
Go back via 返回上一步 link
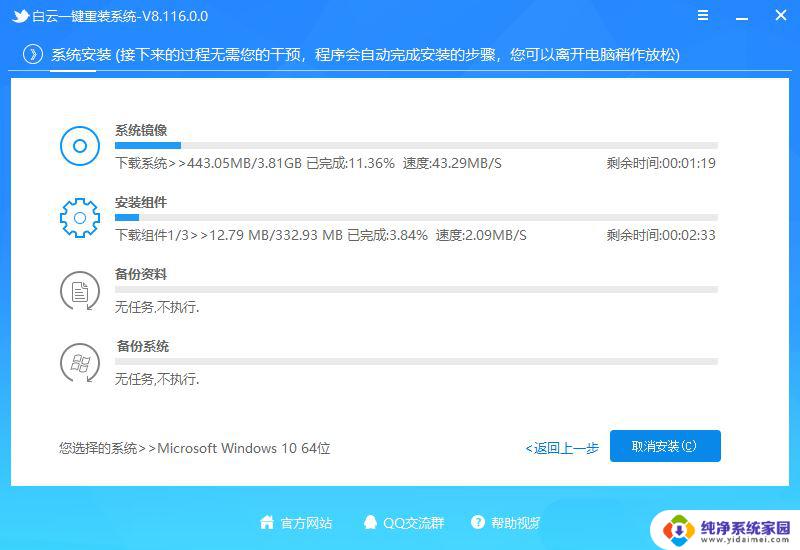point(563,448)
